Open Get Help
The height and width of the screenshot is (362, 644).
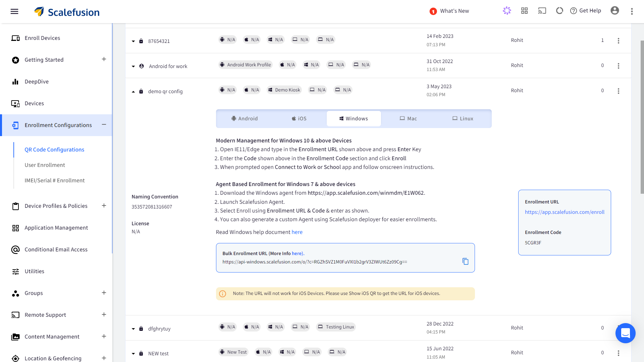pos(586,11)
